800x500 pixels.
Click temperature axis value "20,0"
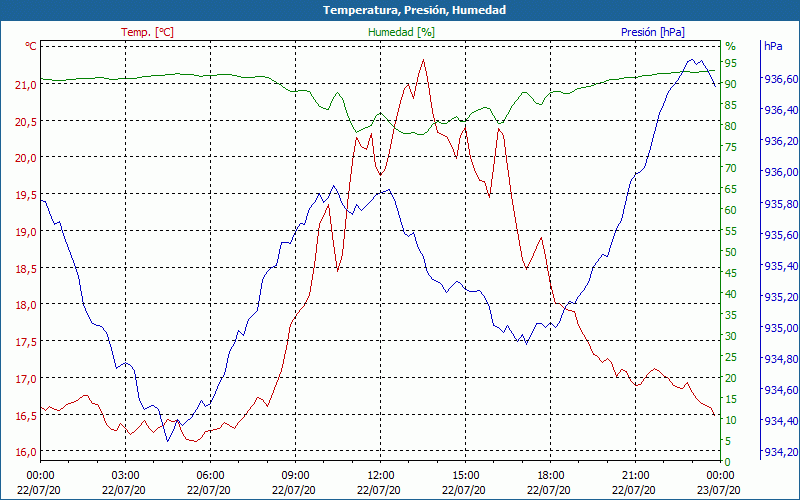click(x=26, y=158)
